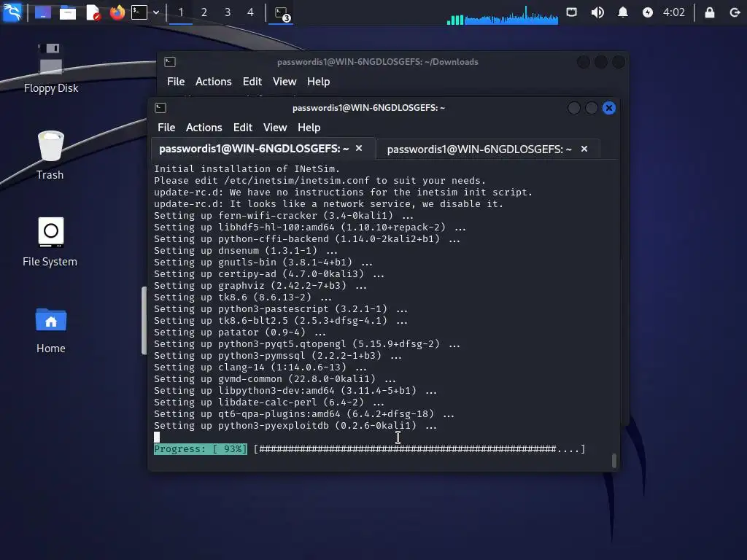The width and height of the screenshot is (747, 560).
Task: Click the power manager tray icon
Action: tap(648, 12)
